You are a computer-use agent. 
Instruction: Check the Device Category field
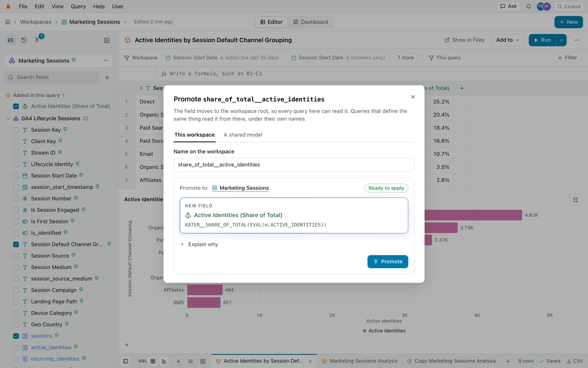(x=16, y=313)
